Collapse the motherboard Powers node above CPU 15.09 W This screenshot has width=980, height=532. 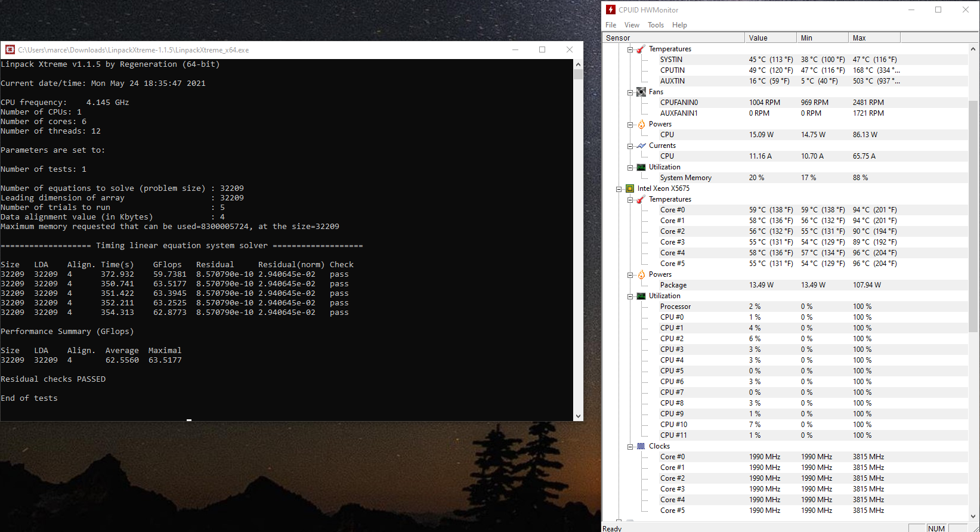point(630,124)
